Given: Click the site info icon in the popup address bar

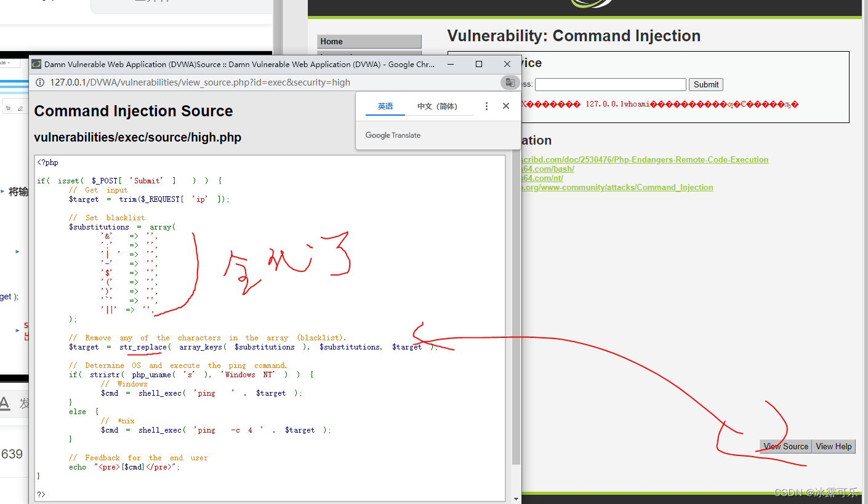Looking at the screenshot, I should 39,82.
